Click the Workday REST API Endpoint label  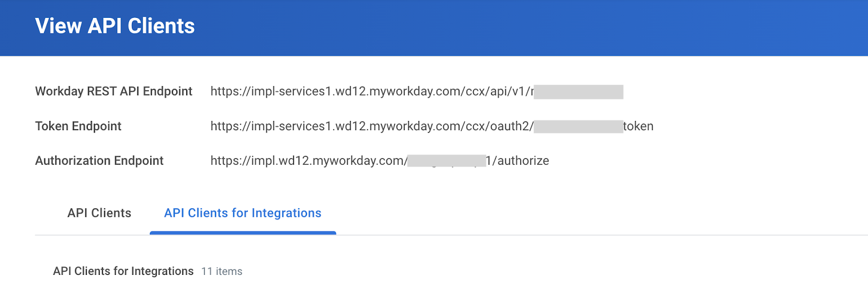point(113,91)
